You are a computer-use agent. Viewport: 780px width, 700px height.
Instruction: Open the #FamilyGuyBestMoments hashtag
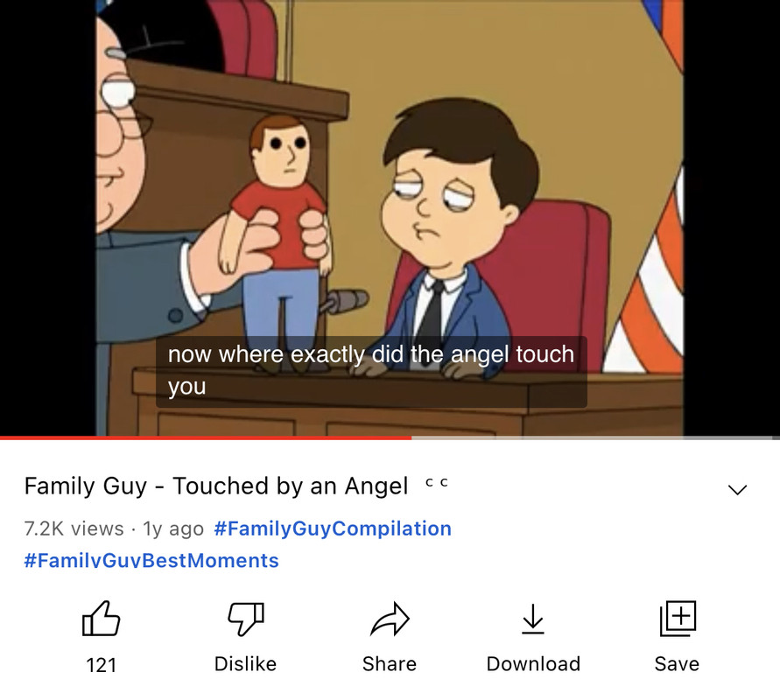(x=151, y=560)
